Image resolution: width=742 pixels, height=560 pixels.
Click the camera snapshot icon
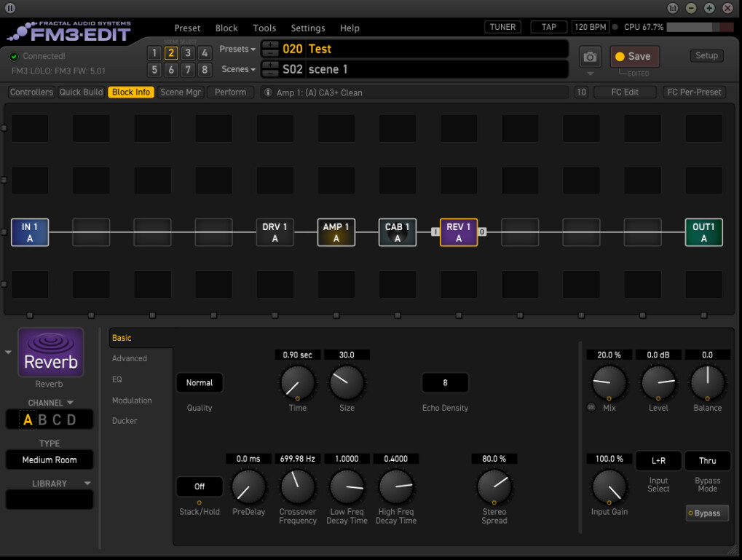(590, 58)
